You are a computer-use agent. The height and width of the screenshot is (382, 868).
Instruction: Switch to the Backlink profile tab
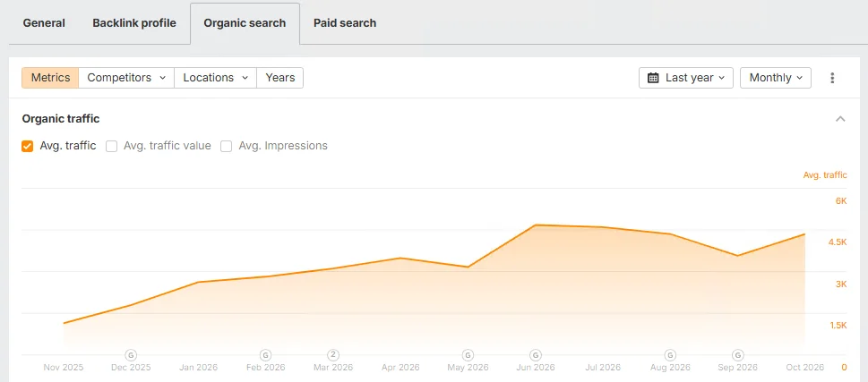click(x=134, y=23)
